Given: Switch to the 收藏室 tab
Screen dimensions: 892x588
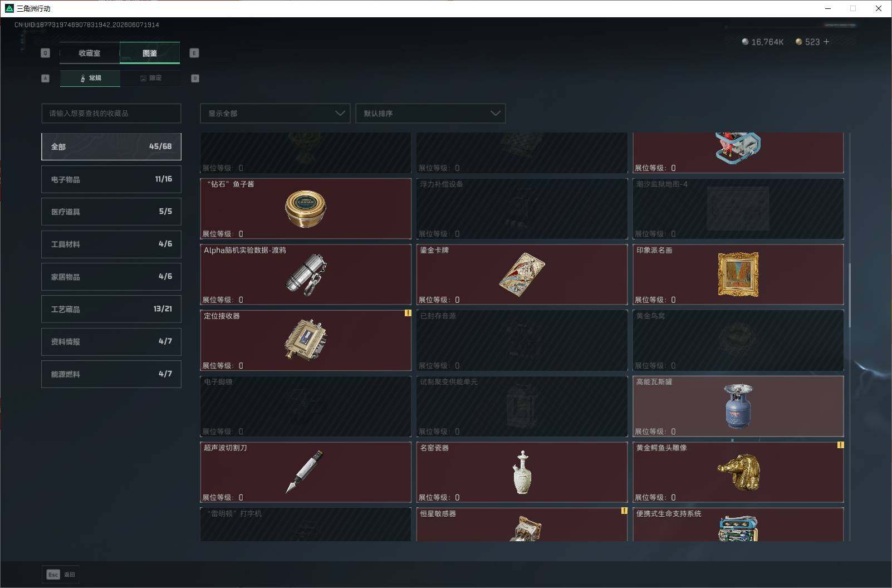Looking at the screenshot, I should click(90, 53).
